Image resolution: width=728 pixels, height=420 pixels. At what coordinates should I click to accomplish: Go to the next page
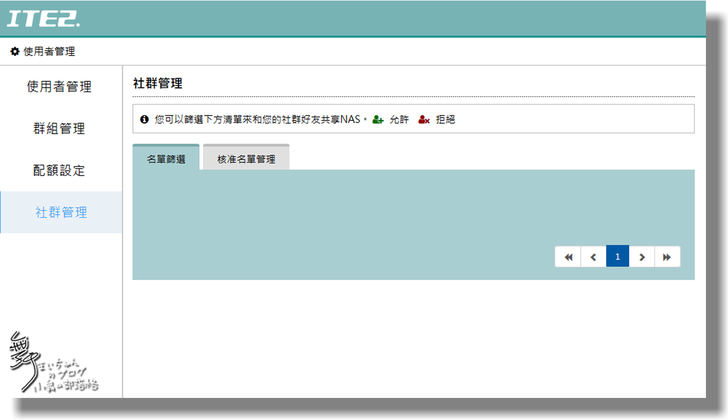[642, 257]
